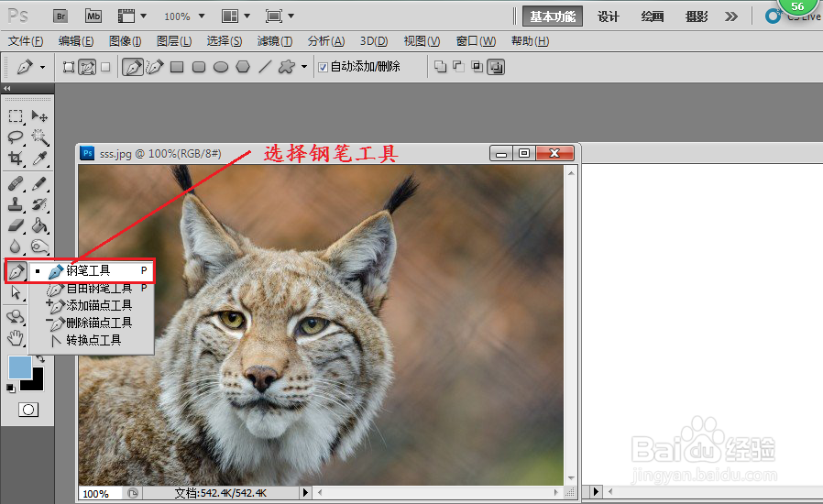Select the Lasso tool
This screenshot has width=823, height=504.
pyautogui.click(x=16, y=137)
